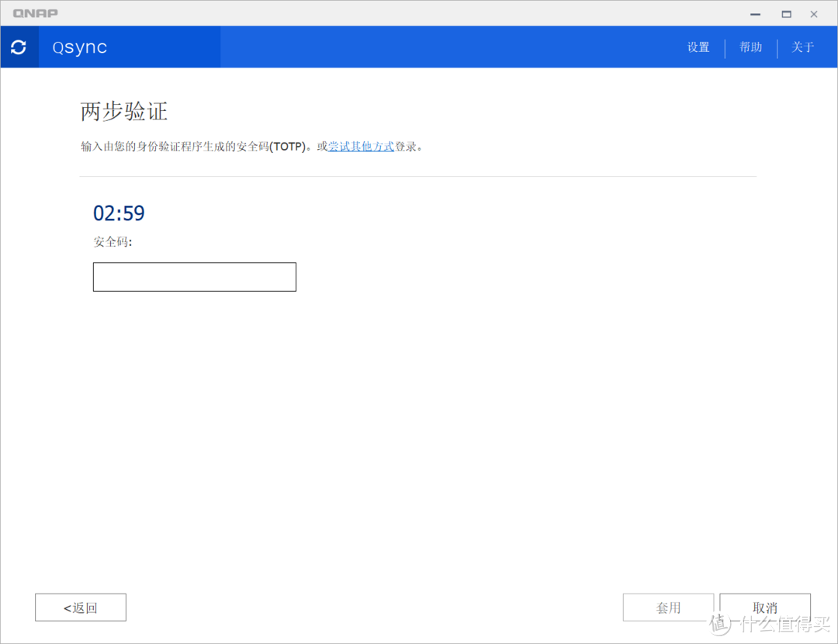Focus the 安全码 input field

click(x=195, y=277)
